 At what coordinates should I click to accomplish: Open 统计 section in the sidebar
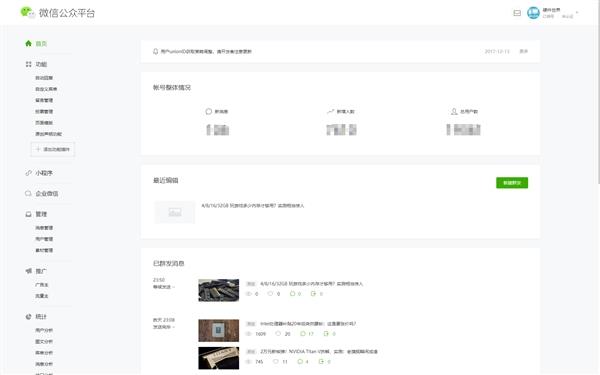pos(41,317)
